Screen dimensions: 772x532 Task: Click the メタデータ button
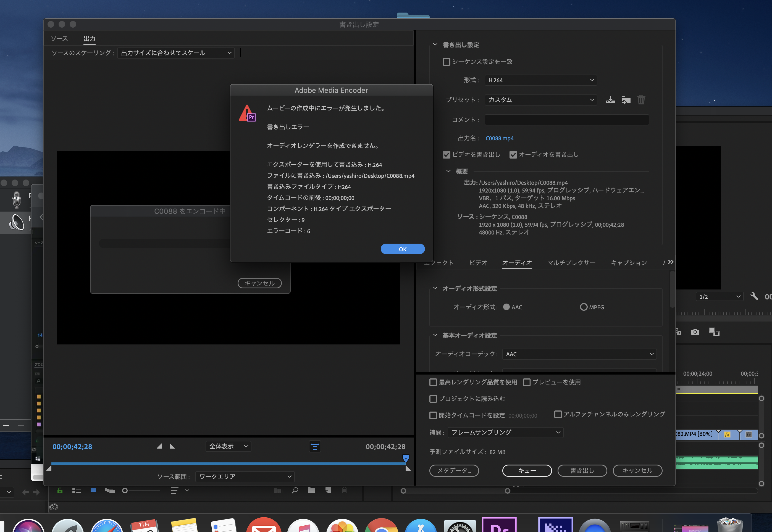click(x=454, y=471)
